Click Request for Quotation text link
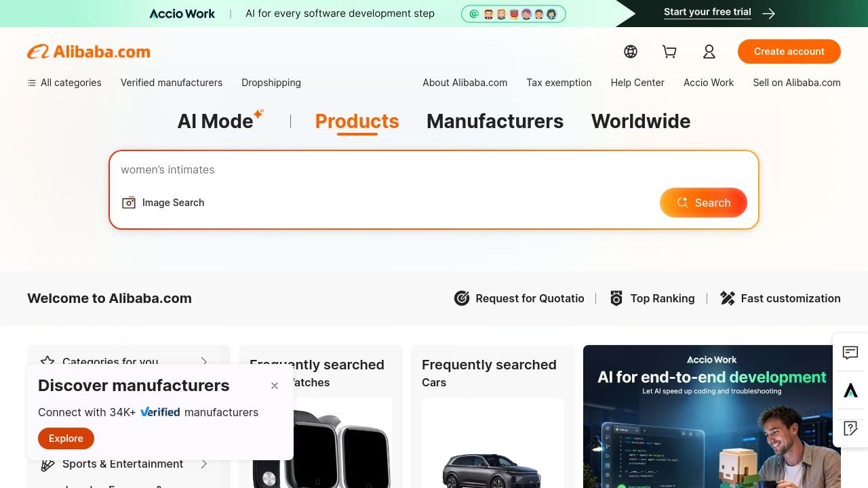The height and width of the screenshot is (488, 868). pyautogui.click(x=530, y=298)
